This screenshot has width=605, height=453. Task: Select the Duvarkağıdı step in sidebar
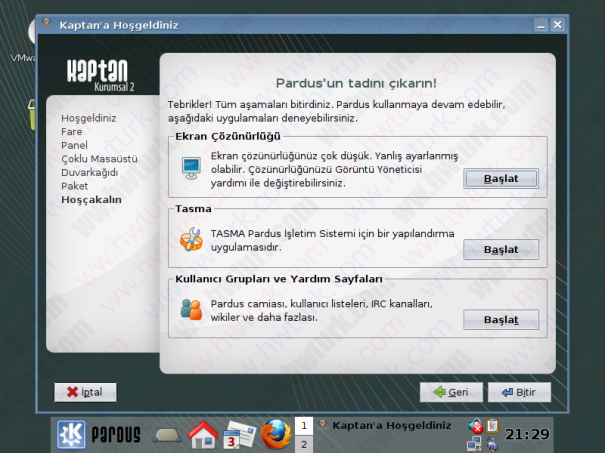click(x=90, y=172)
